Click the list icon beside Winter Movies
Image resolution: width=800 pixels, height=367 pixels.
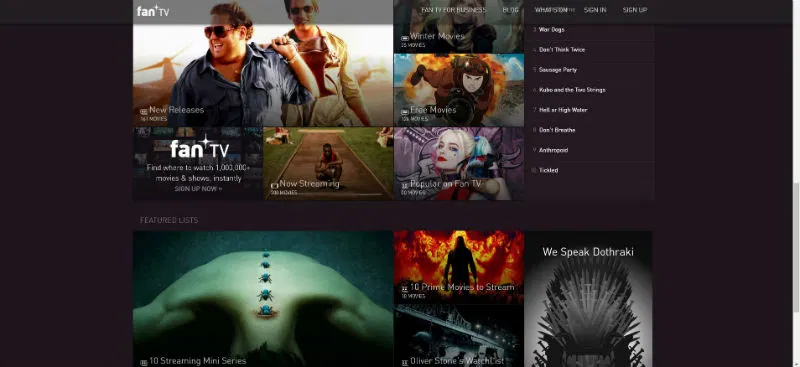pyautogui.click(x=405, y=38)
